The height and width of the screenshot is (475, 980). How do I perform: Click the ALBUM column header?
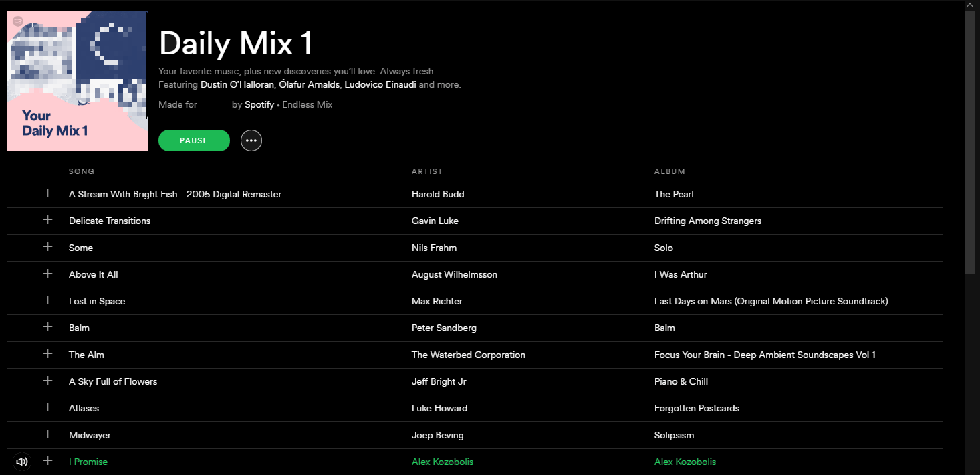tap(670, 172)
